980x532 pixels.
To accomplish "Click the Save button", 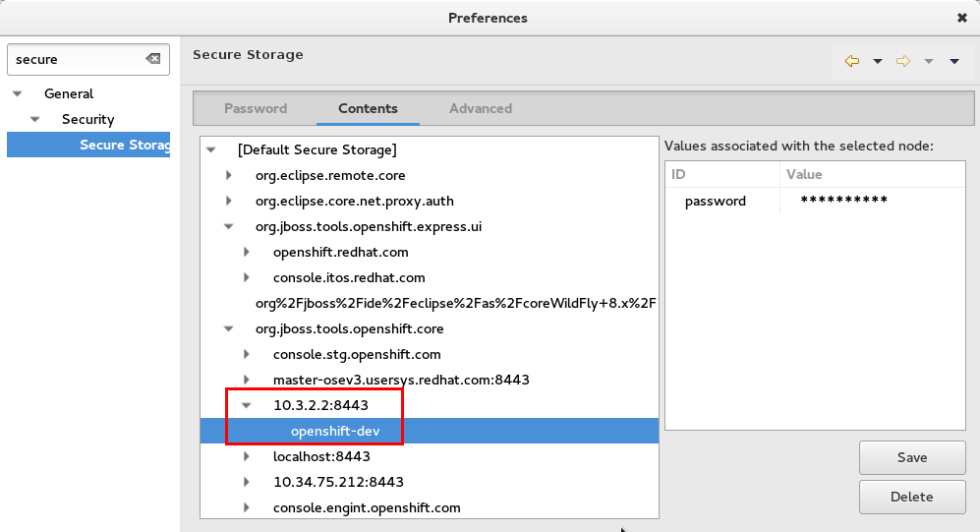I will click(911, 457).
